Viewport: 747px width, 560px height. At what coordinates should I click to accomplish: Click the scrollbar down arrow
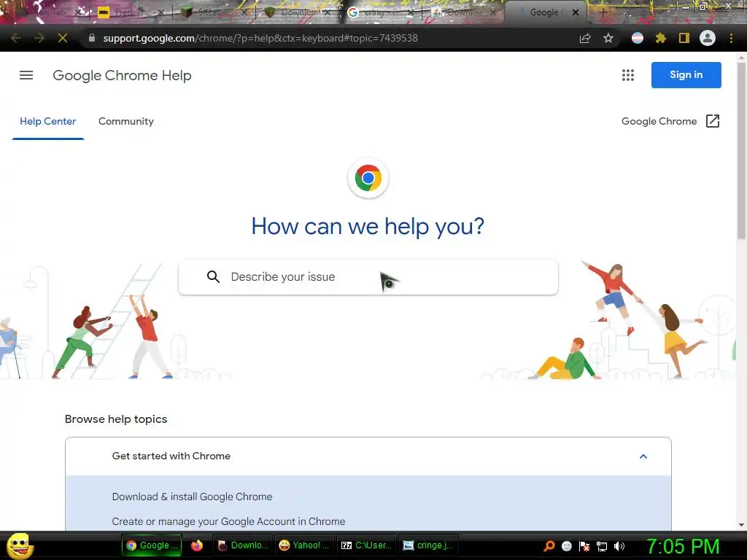[x=741, y=524]
